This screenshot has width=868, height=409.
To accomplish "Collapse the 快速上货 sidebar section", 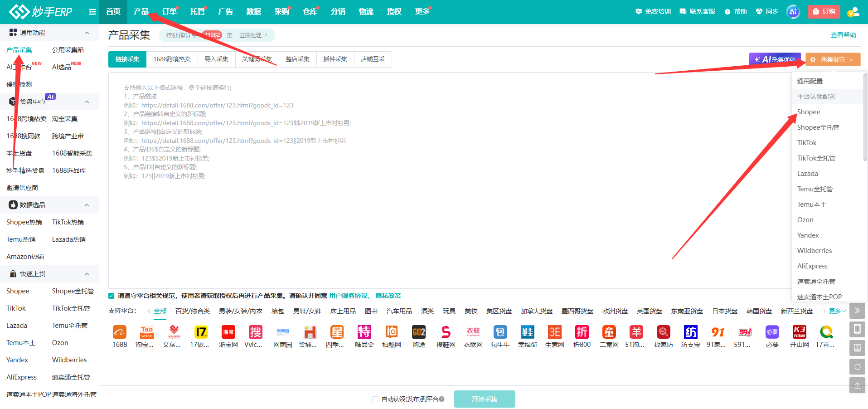I will [87, 274].
